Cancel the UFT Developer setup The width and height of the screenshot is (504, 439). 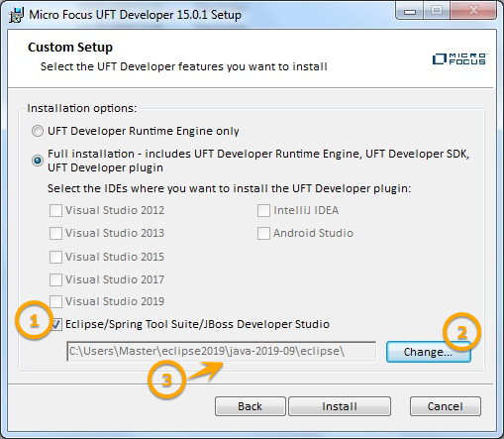446,406
